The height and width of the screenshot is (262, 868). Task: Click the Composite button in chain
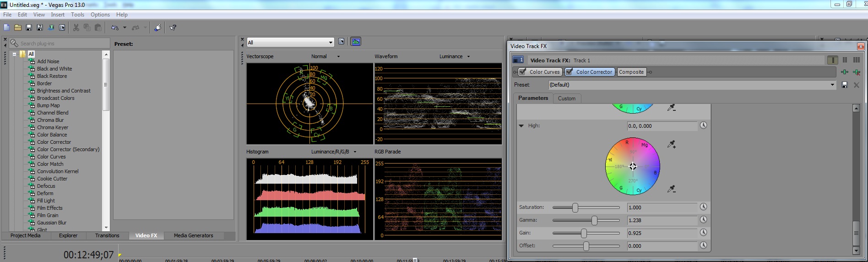tap(631, 72)
